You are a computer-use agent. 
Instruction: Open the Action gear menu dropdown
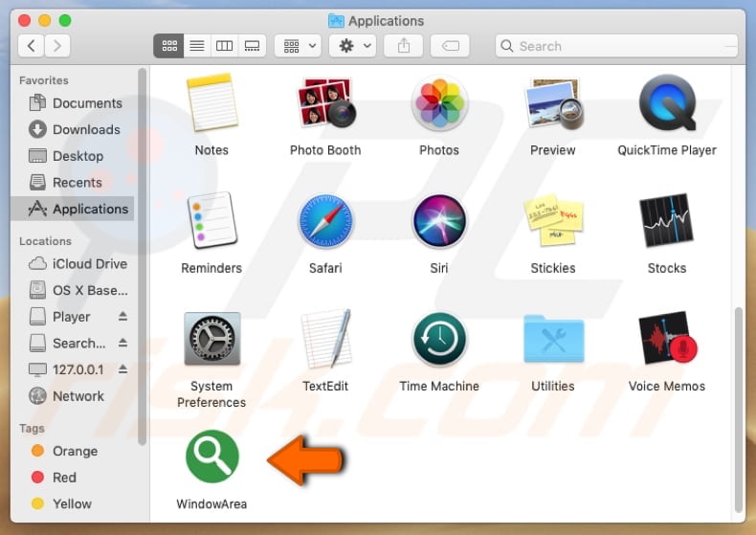point(353,46)
